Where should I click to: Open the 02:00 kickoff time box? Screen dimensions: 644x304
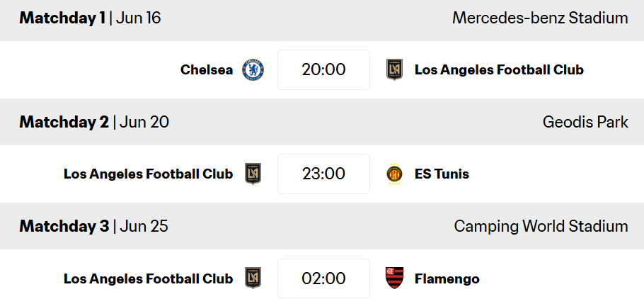[x=323, y=278]
